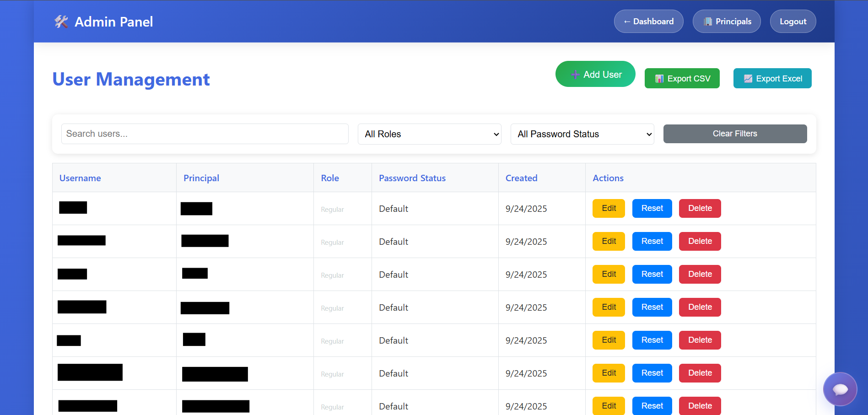Export user list as Excel

(x=772, y=78)
